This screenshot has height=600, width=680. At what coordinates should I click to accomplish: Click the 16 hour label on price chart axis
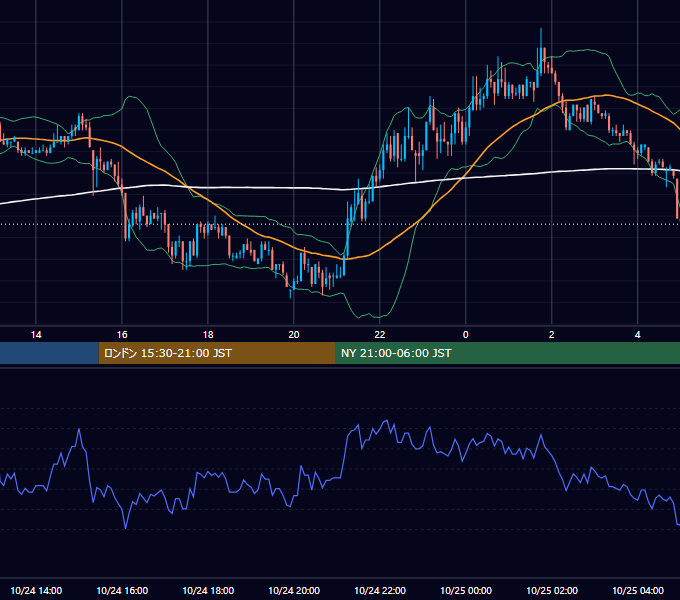[122, 335]
